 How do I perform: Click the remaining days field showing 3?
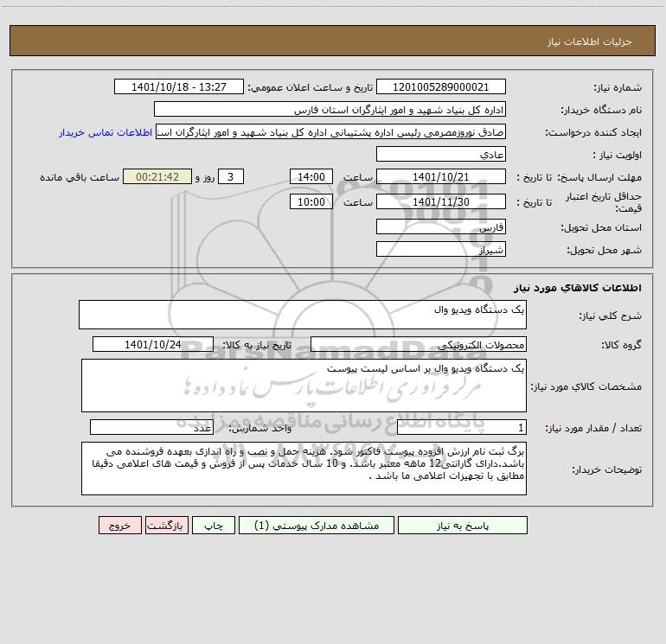click(231, 176)
